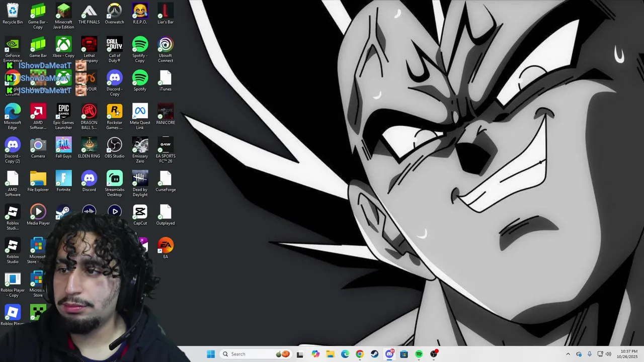Open ELDEN RING desktop shortcut
Viewport: 644px width, 362px height.
[89, 148]
